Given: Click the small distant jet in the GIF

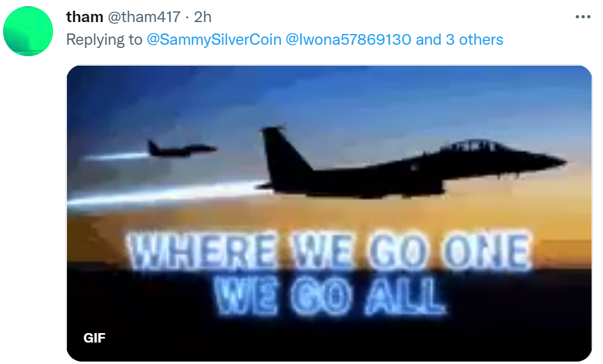Looking at the screenshot, I should click(181, 149).
